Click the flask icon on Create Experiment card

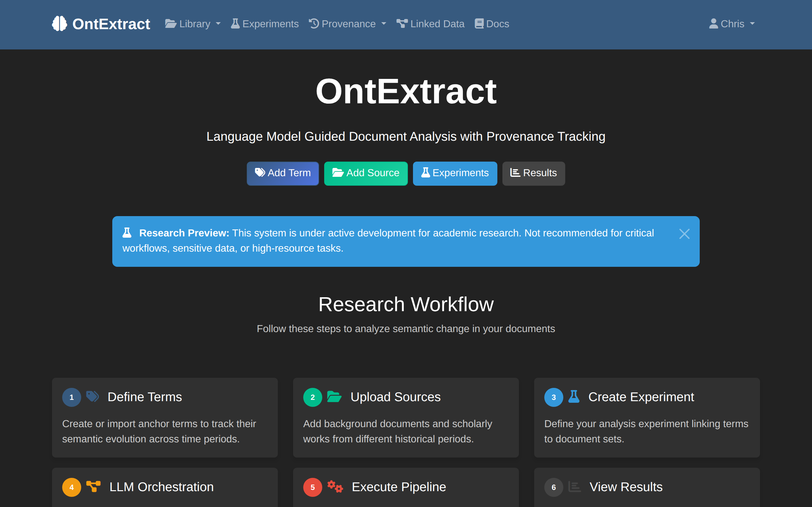(x=574, y=397)
